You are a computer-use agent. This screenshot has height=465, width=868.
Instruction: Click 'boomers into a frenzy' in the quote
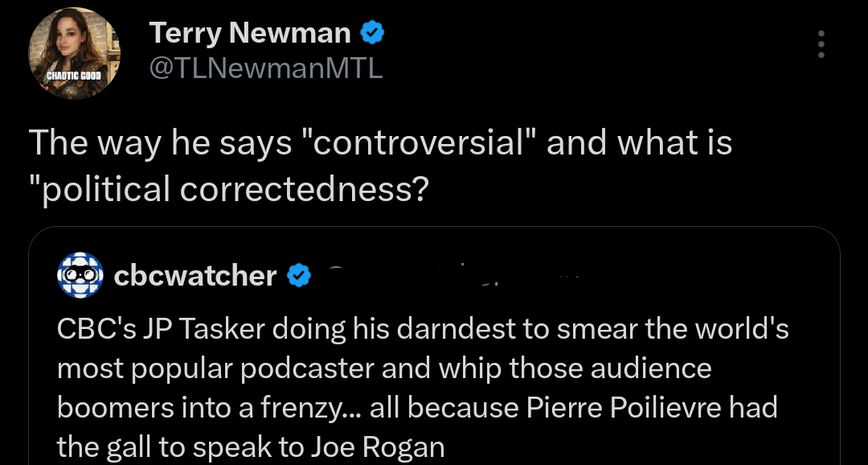tap(198, 407)
